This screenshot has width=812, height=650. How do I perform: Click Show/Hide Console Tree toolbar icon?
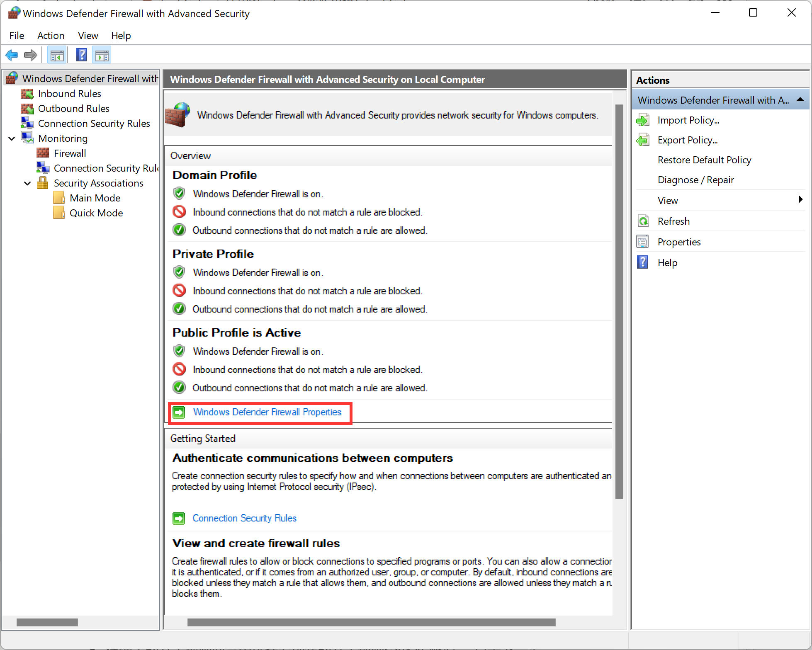point(57,55)
